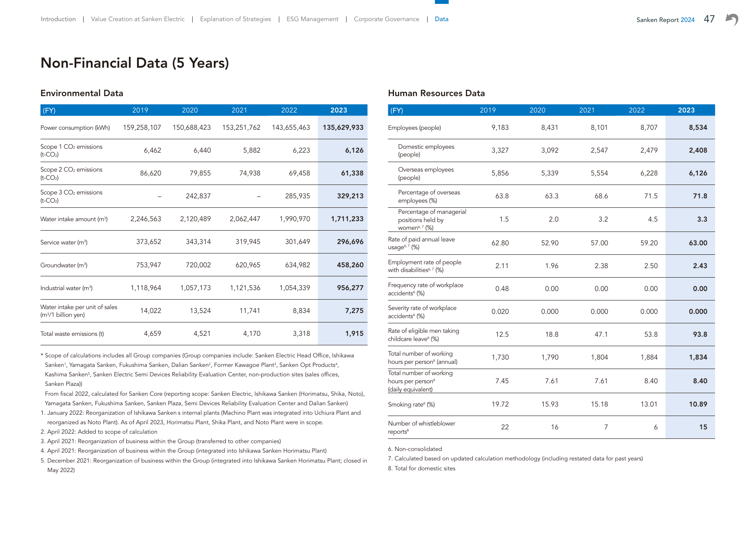
Task: Open Corporate Governance section
Action: [x=387, y=19]
